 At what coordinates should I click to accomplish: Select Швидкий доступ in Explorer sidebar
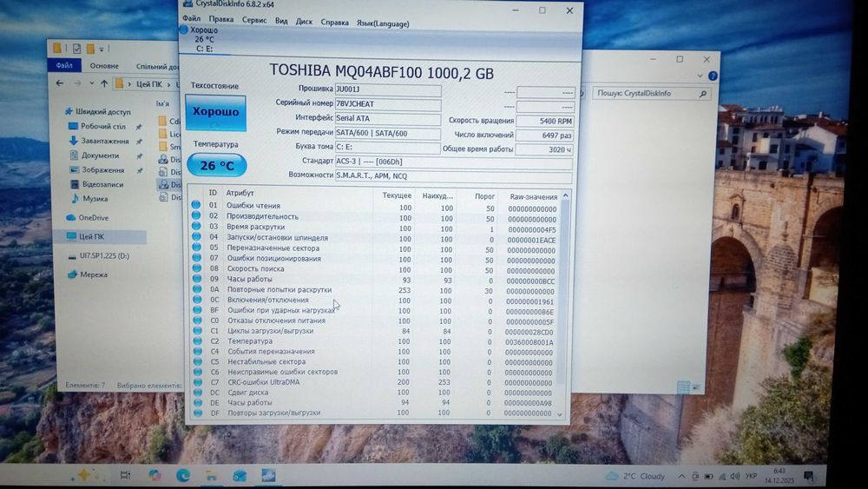[x=97, y=111]
